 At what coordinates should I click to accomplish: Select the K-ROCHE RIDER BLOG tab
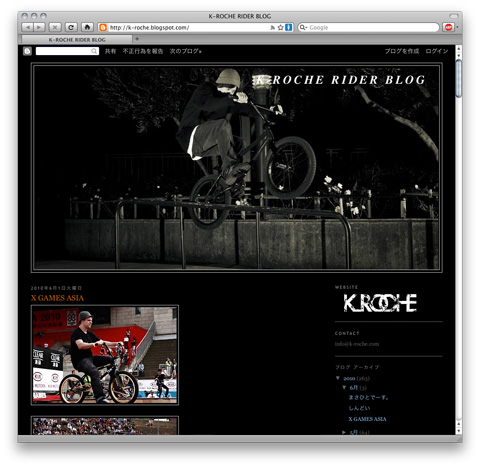click(x=77, y=40)
